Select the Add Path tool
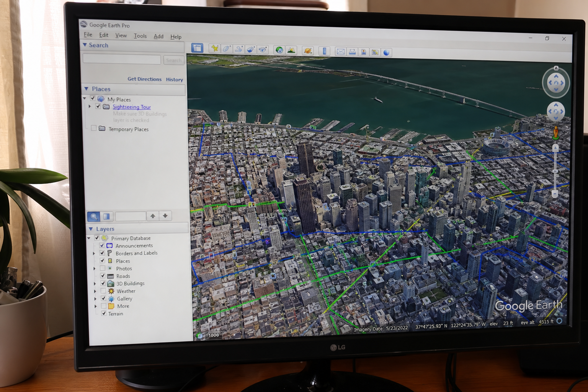 point(238,49)
